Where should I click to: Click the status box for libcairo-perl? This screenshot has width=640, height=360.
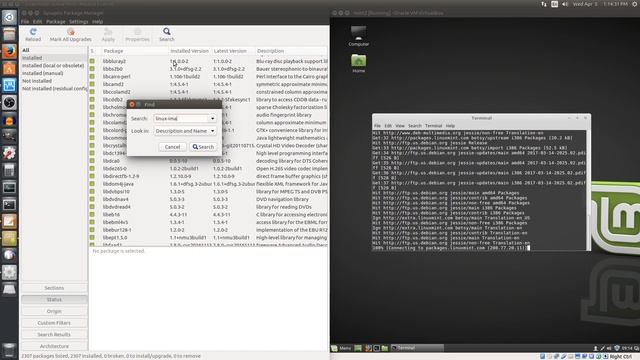[x=92, y=76]
